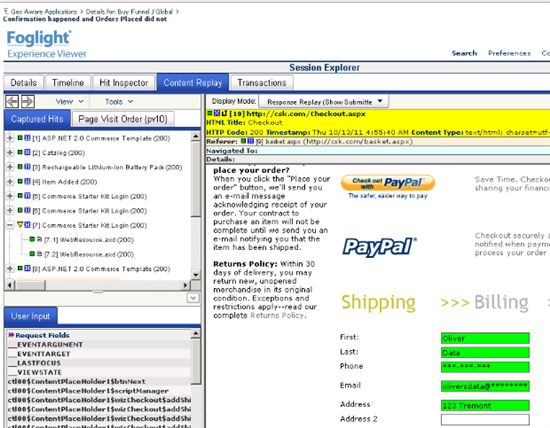Click the Last name input field

485,353
